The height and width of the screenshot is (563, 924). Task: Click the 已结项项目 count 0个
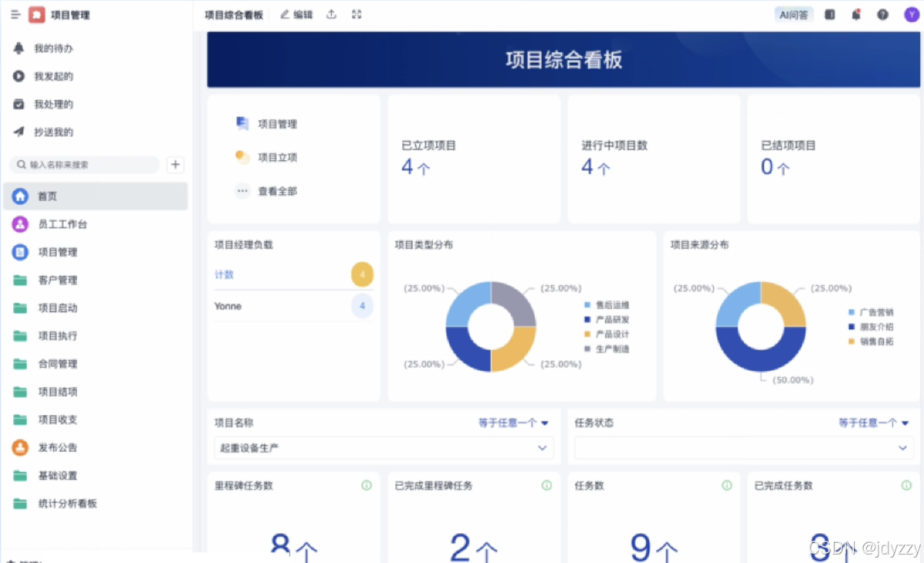(775, 166)
